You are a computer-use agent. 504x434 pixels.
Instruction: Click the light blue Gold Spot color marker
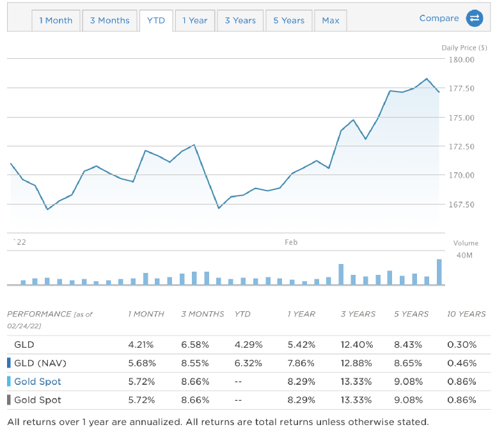(x=9, y=382)
